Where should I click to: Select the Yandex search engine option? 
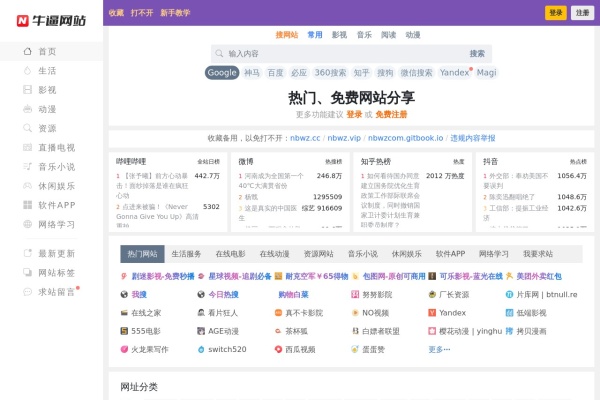[455, 73]
